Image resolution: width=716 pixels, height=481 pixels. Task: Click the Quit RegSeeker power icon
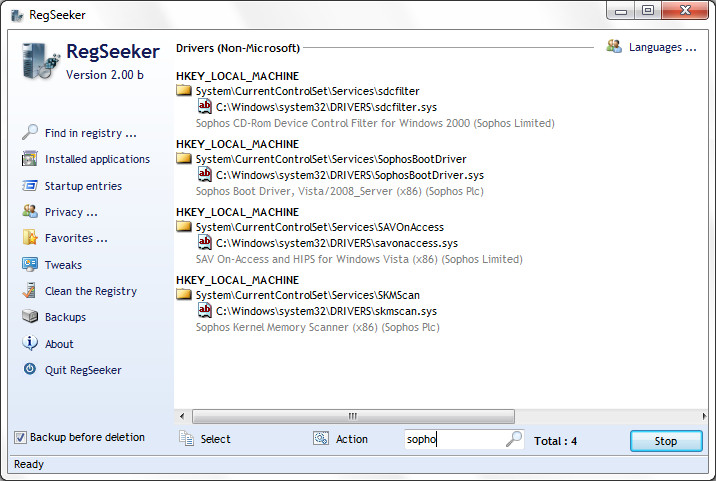[x=30, y=369]
